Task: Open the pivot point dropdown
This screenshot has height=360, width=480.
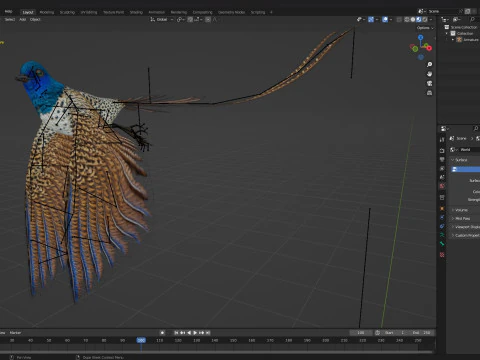Action: tap(180, 20)
